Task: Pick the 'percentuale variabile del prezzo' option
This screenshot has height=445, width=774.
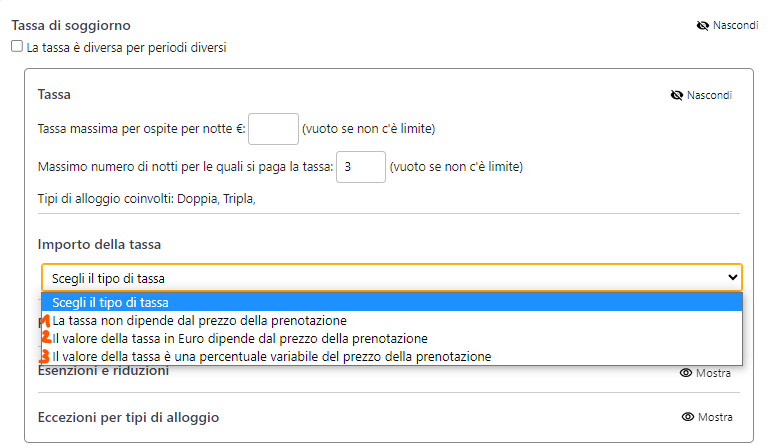Action: (271, 356)
